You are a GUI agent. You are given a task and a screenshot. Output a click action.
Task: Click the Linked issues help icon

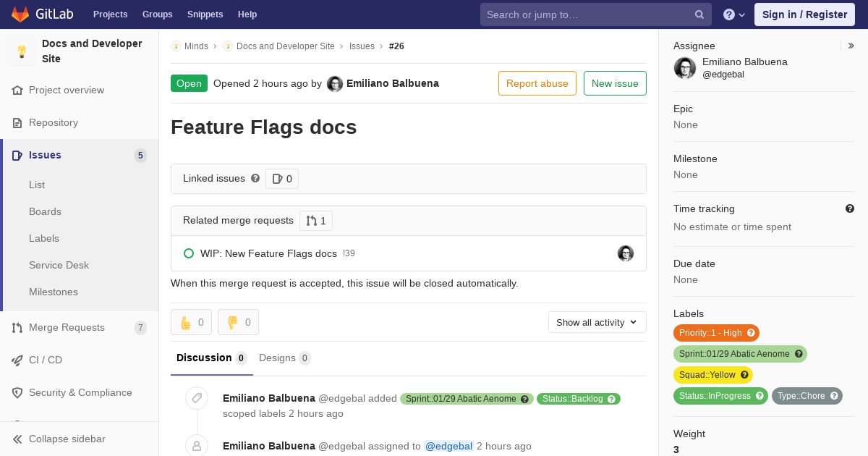(255, 178)
